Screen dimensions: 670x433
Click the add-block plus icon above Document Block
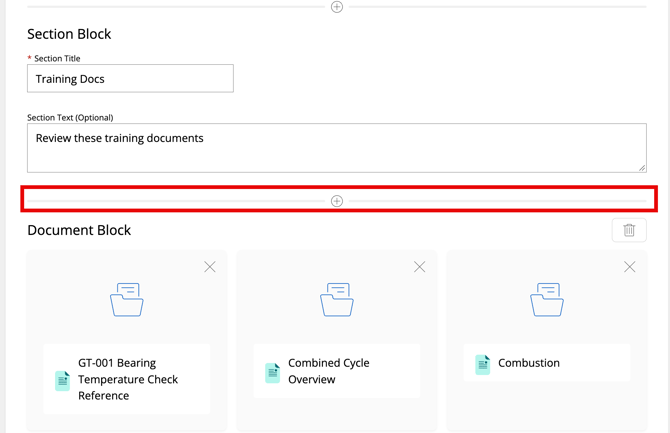[x=337, y=201]
